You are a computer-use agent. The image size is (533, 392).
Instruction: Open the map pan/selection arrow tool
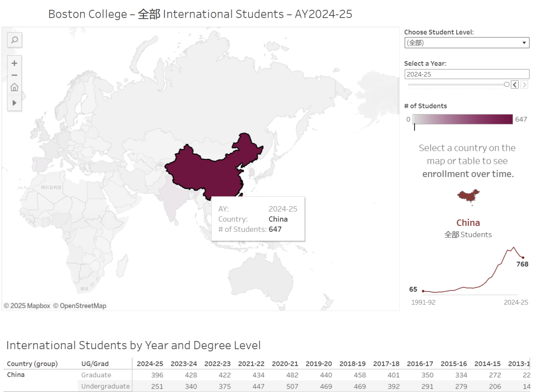coord(14,103)
